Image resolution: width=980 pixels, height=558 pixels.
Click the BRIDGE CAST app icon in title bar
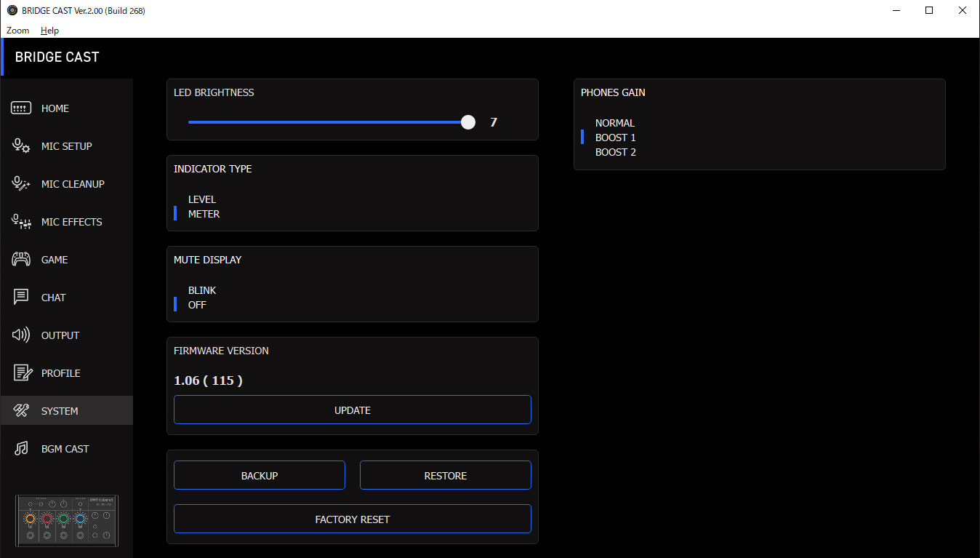click(x=12, y=11)
